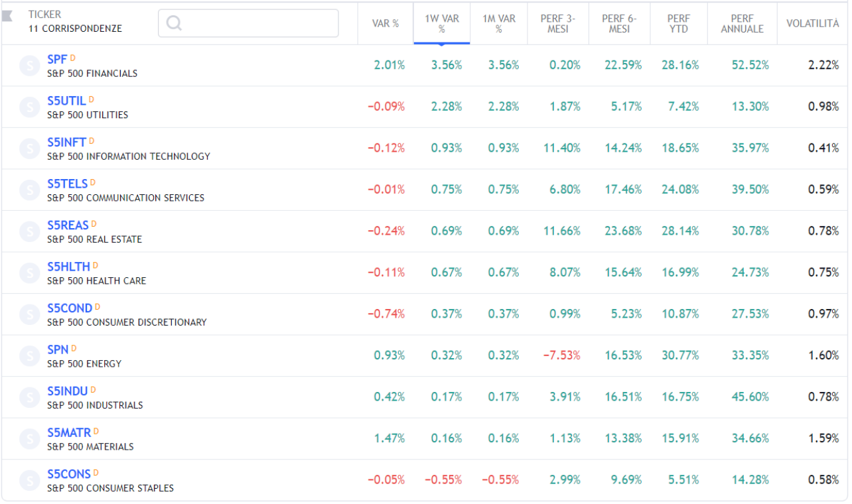
Task: Click the Ticker column header with 11 corrispondenze
Action: coord(74,21)
